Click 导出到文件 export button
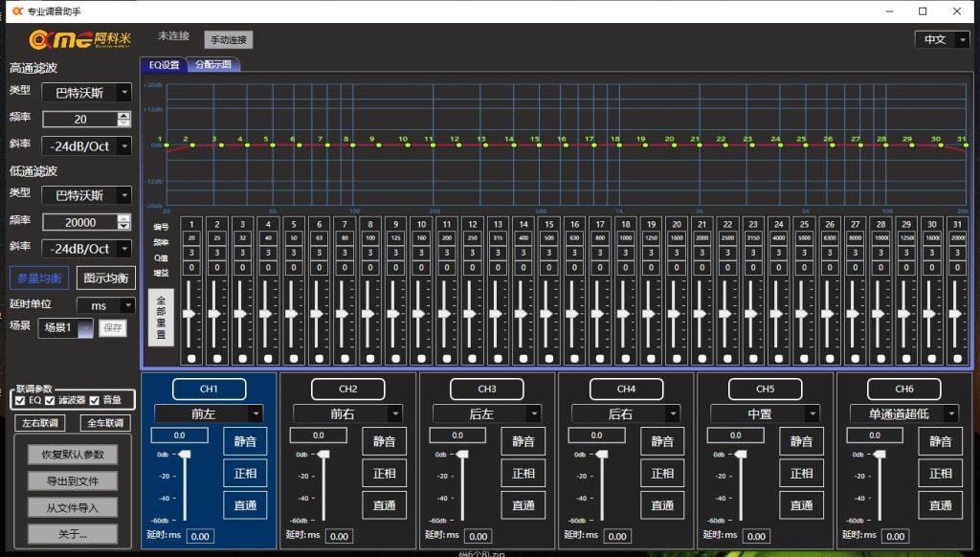The image size is (980, 557). 73,480
